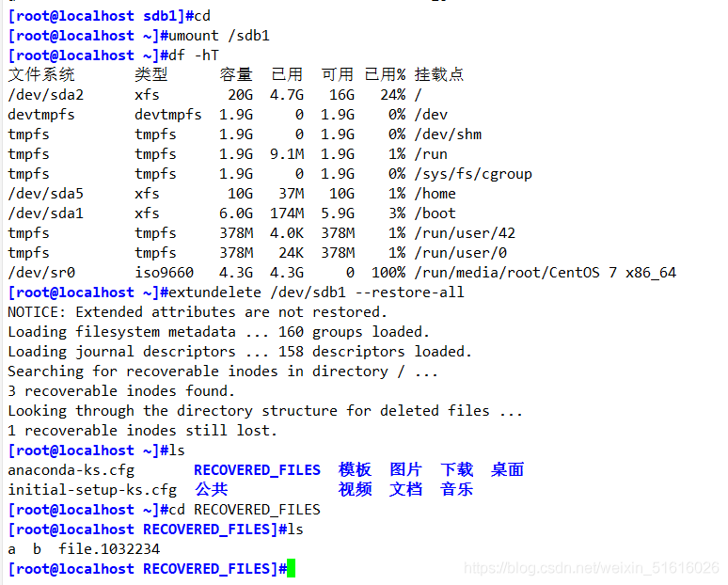Click the 'iso9660' type cell
Image resolution: width=728 pixels, height=585 pixels.
[164, 273]
